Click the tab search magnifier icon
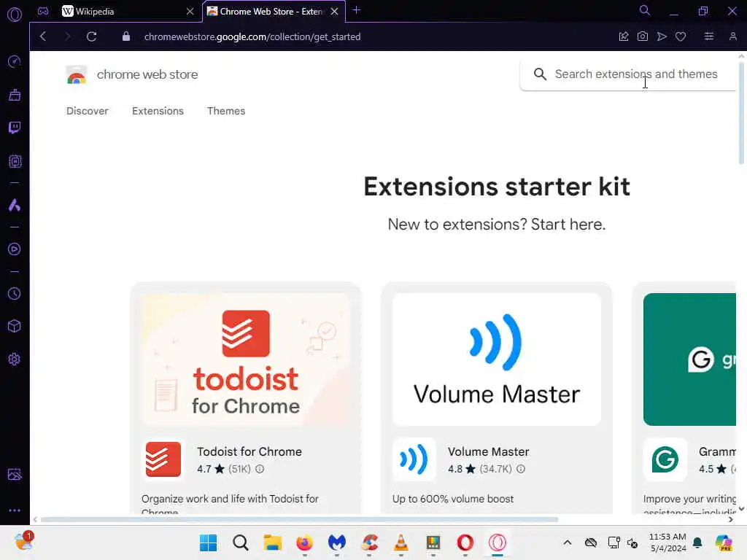The image size is (747, 560). click(x=645, y=10)
